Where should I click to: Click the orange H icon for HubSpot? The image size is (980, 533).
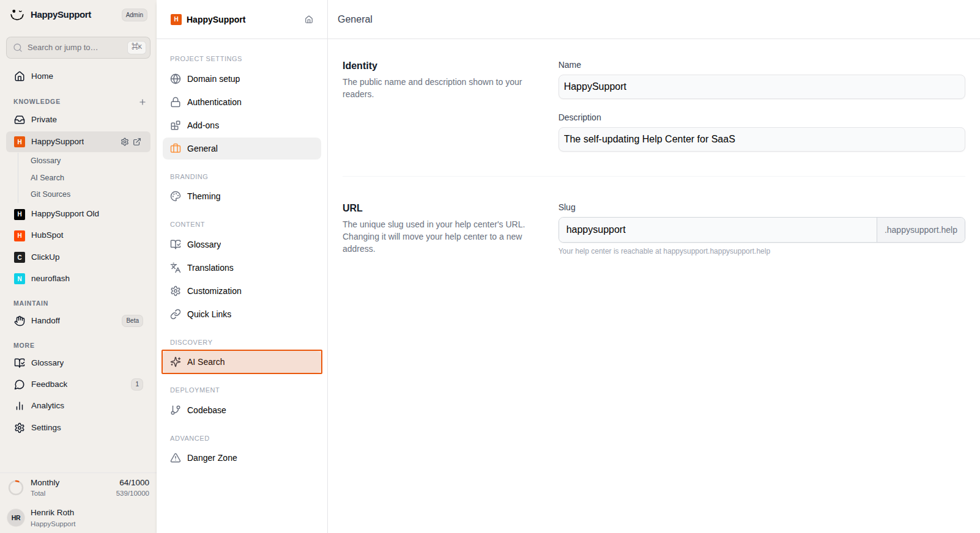(20, 235)
